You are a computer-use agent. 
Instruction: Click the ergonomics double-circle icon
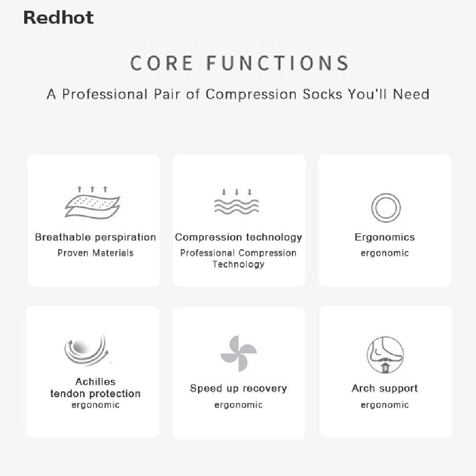(386, 207)
